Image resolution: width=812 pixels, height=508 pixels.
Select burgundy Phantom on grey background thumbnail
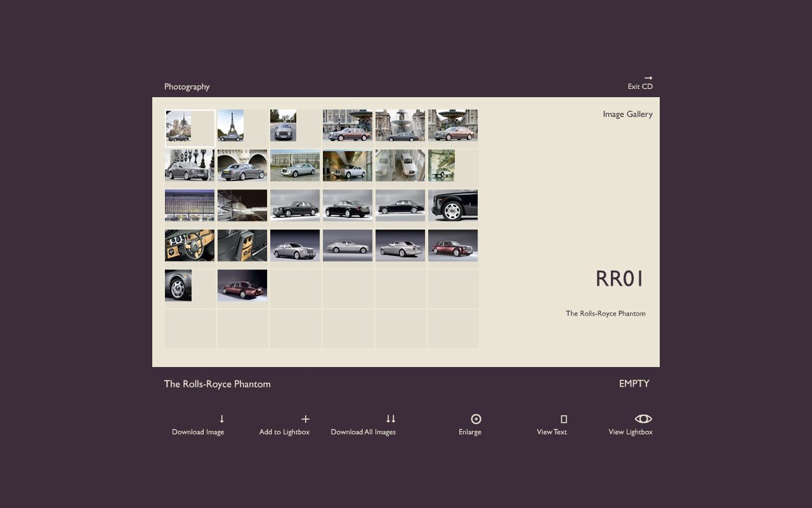tap(453, 246)
